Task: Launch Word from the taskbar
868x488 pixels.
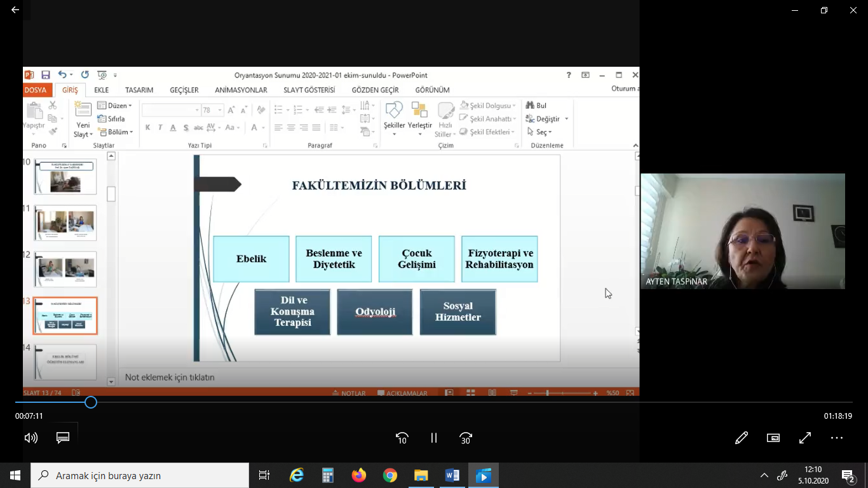Action: (x=452, y=475)
